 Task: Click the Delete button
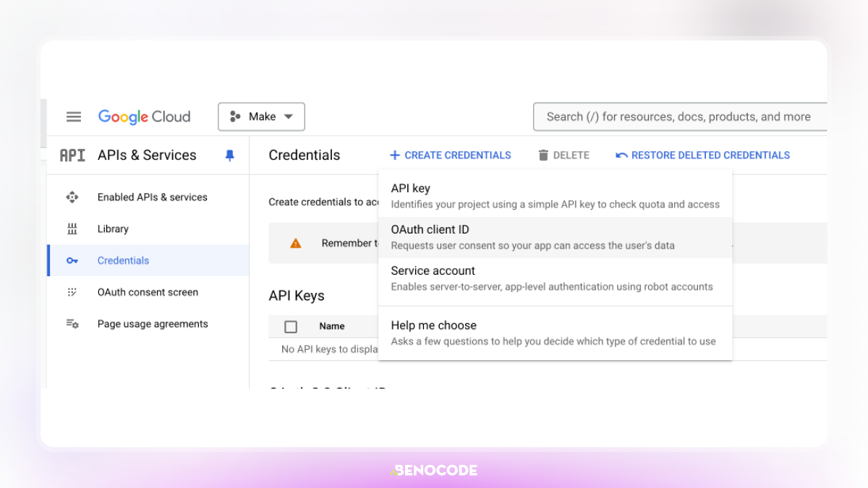click(563, 155)
